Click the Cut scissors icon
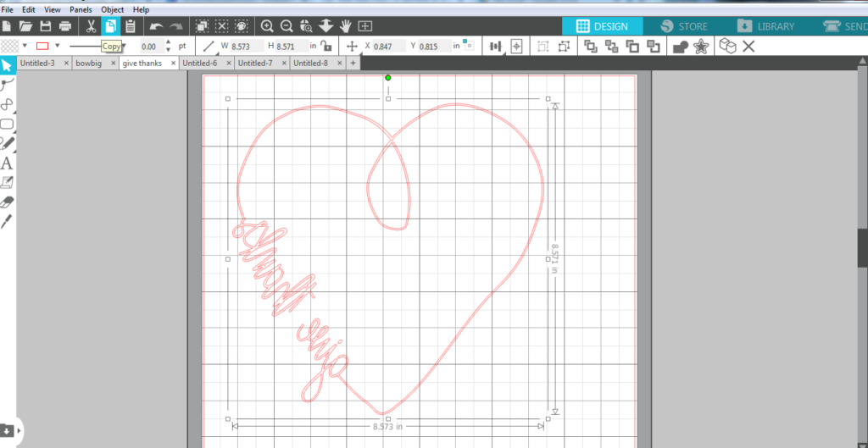Screen dimensions: 868x448 click(91, 26)
